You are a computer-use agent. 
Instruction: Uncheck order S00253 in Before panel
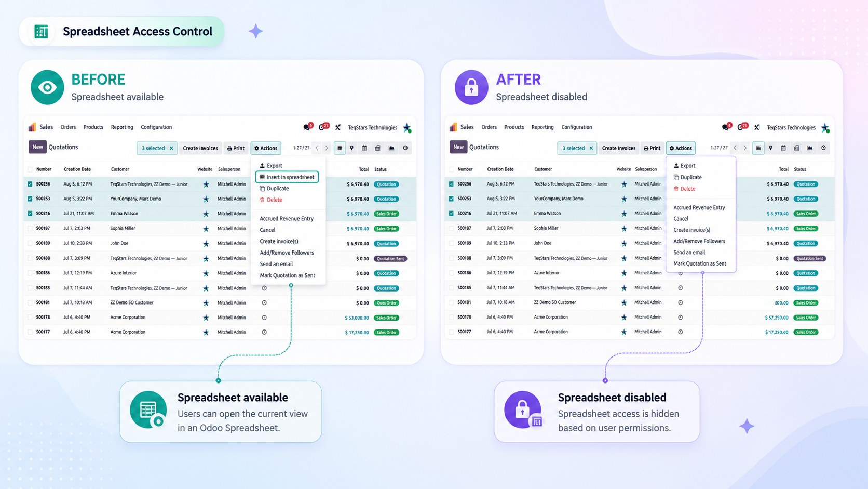click(x=30, y=199)
